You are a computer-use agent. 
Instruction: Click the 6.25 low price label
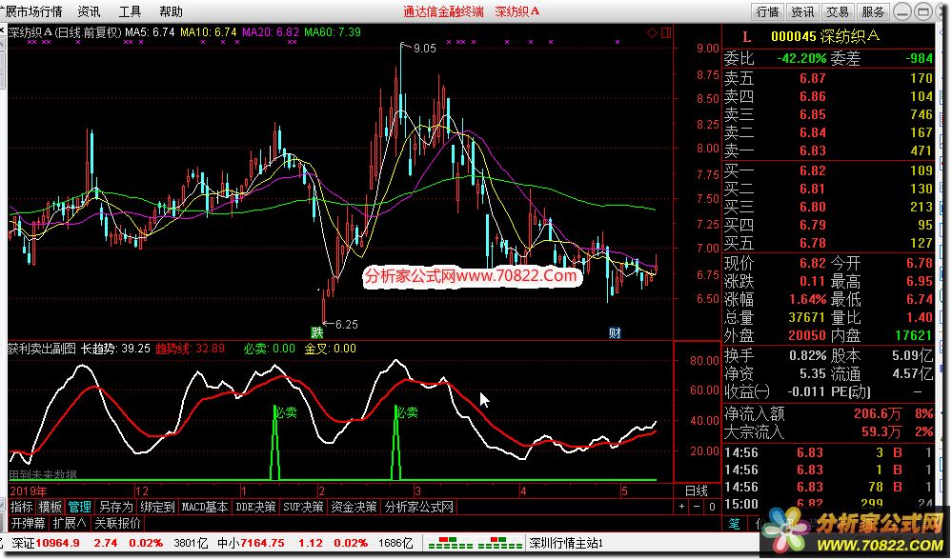click(x=346, y=325)
